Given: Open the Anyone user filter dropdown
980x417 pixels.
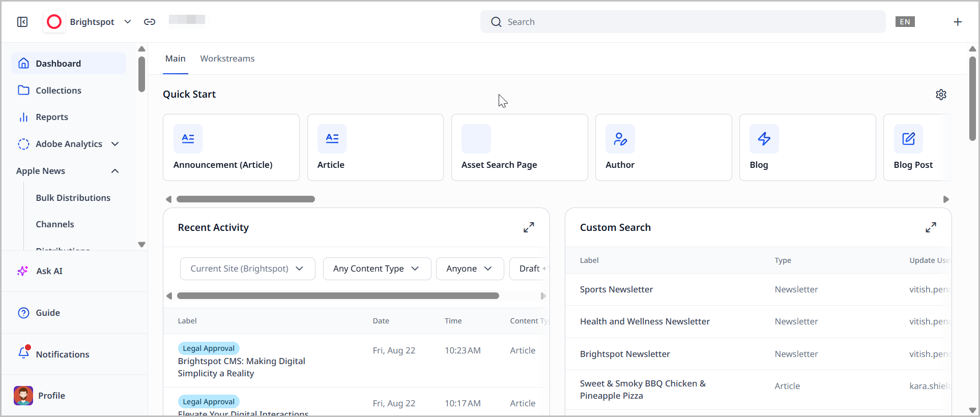Looking at the screenshot, I should click(x=470, y=269).
